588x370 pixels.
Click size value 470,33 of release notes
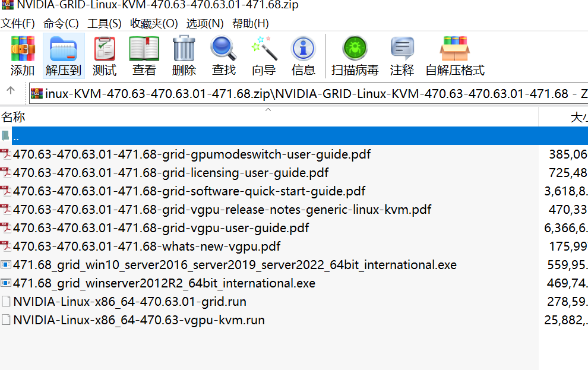point(568,210)
